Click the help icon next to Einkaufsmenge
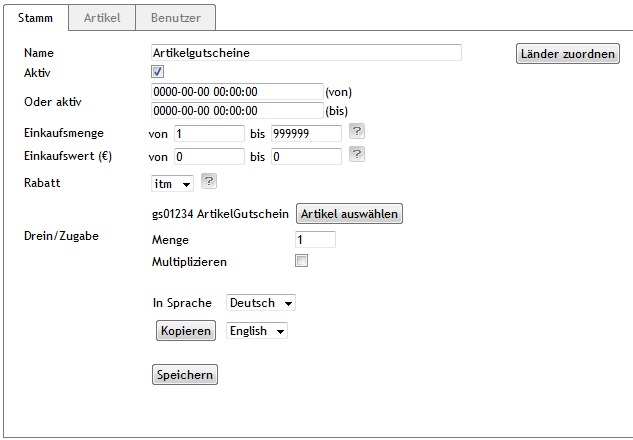This screenshot has height=440, width=633. click(x=356, y=132)
